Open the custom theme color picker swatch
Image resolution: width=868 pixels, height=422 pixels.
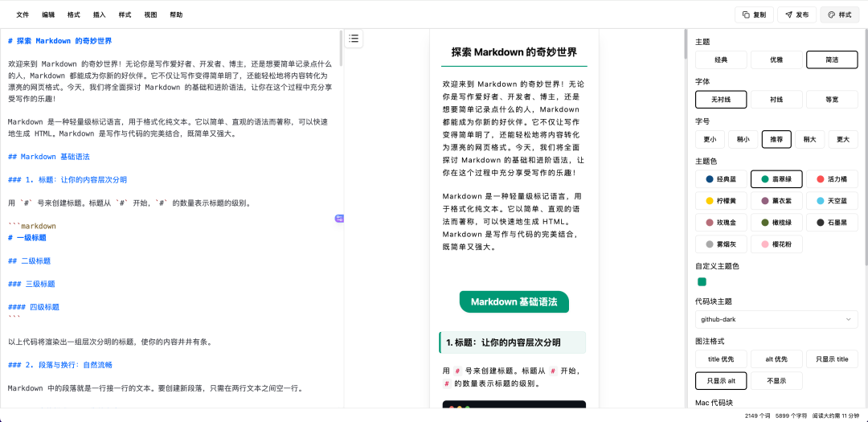pyautogui.click(x=702, y=281)
